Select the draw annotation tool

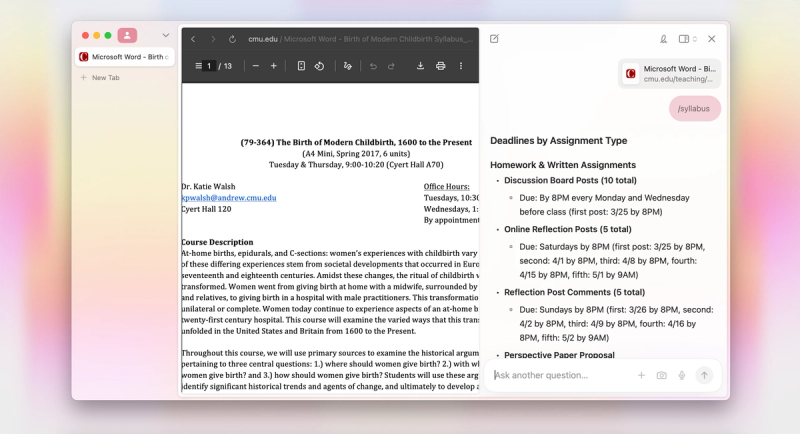[347, 66]
